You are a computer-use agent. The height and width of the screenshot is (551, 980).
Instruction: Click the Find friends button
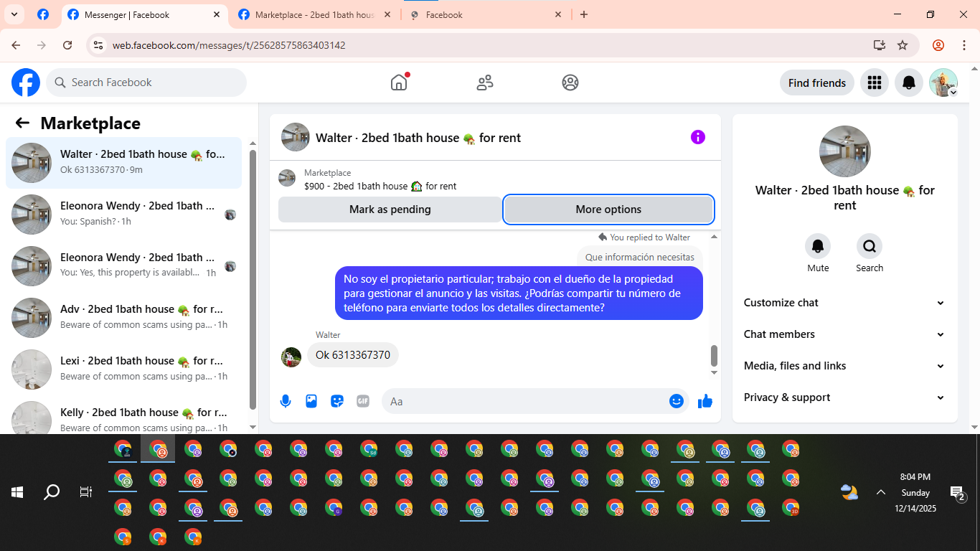point(817,83)
